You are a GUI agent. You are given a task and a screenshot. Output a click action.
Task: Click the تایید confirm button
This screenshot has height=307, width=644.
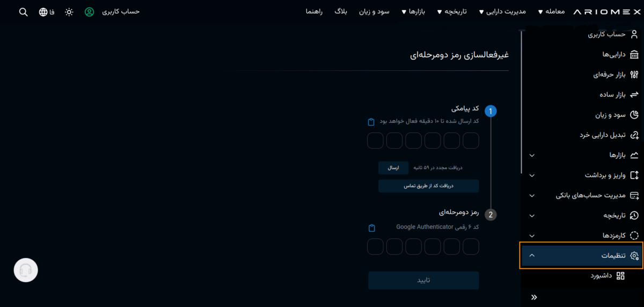pos(423,280)
